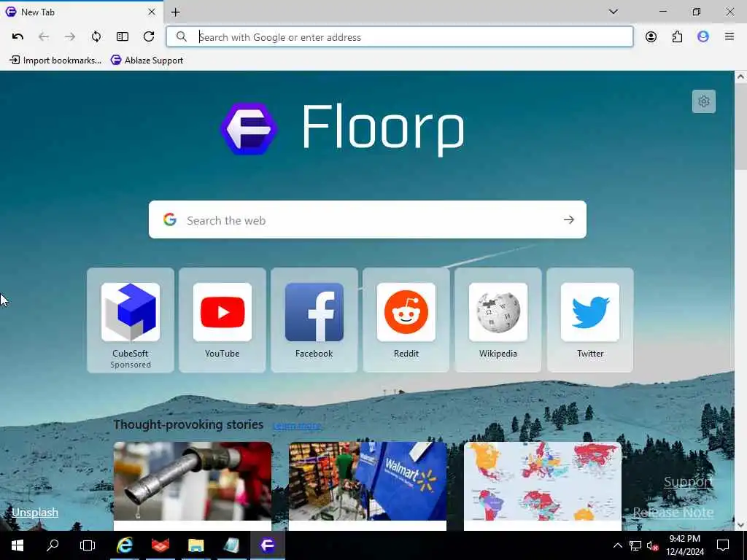Image resolution: width=747 pixels, height=560 pixels.
Task: Open the Twitter shortcut tile
Action: [590, 320]
